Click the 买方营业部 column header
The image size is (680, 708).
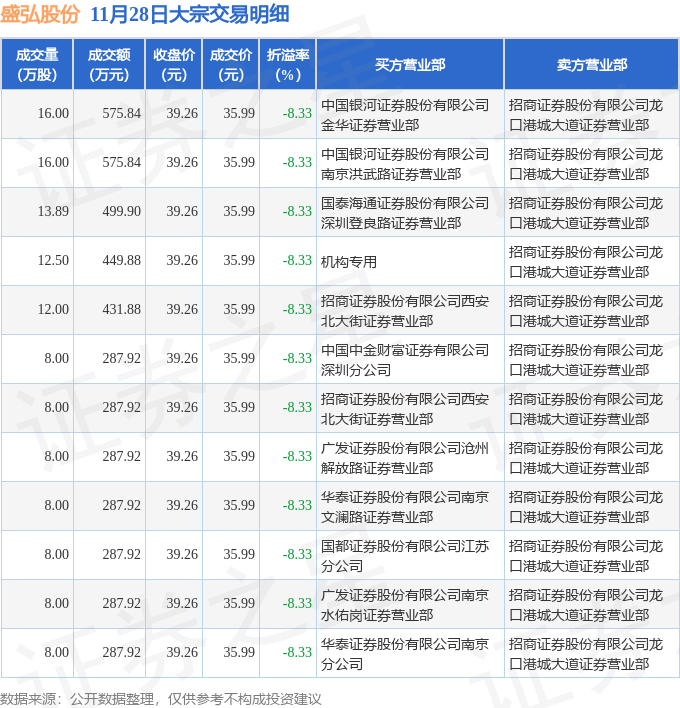[410, 65]
